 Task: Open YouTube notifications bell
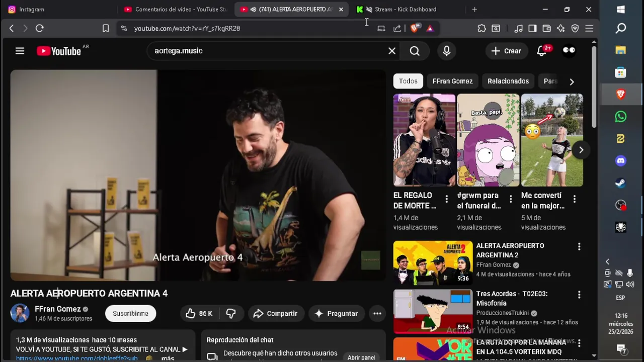(541, 51)
